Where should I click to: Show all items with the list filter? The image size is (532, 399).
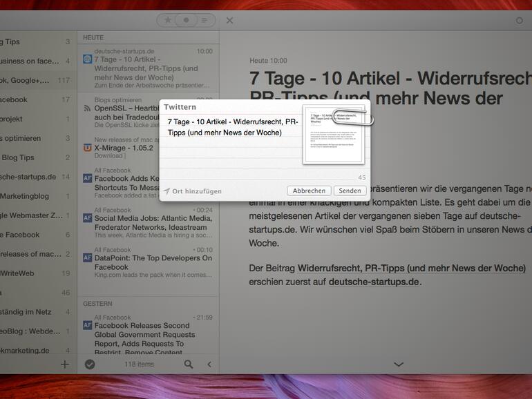click(205, 20)
